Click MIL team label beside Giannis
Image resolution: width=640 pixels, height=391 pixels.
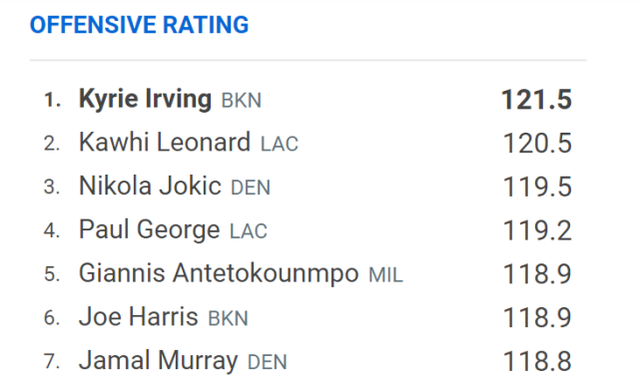pos(386,275)
